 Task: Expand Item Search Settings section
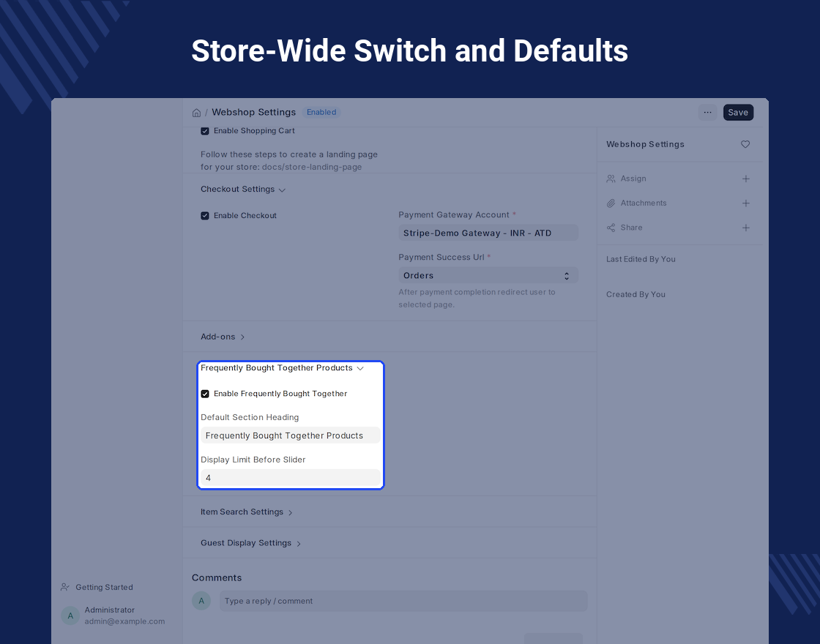(246, 512)
